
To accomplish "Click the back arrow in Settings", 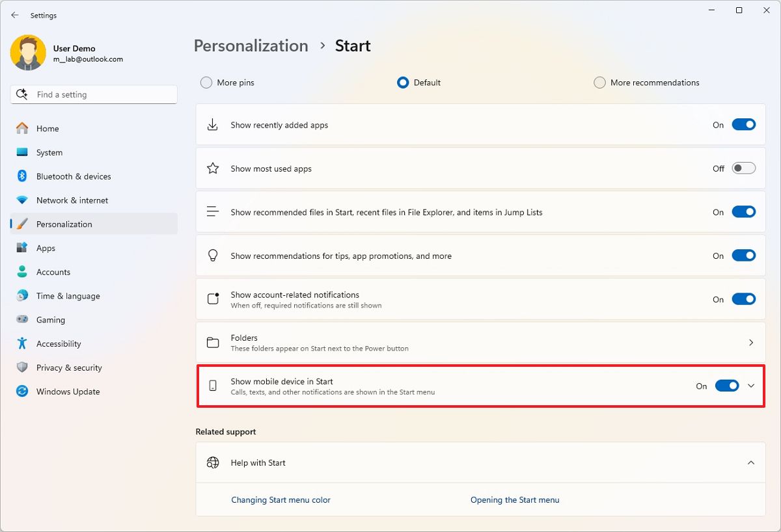I will (15, 15).
